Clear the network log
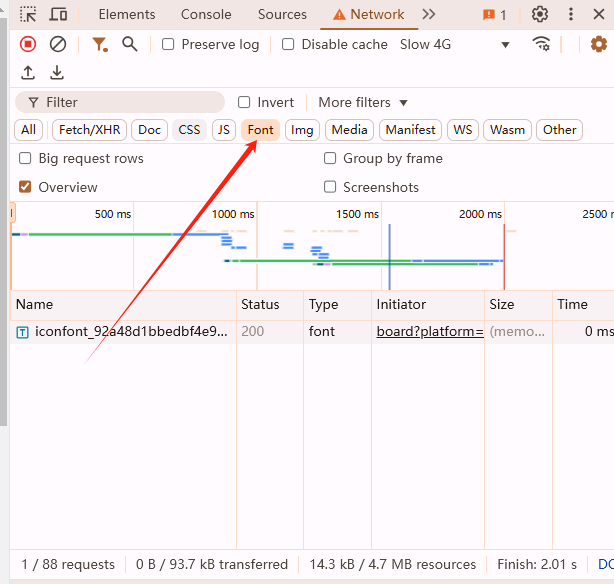The image size is (614, 584). 58,44
